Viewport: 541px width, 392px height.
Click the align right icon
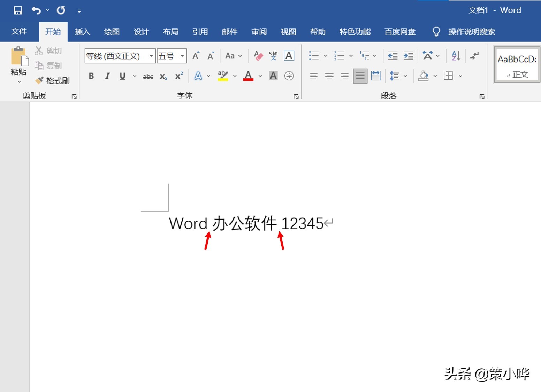[x=345, y=76]
